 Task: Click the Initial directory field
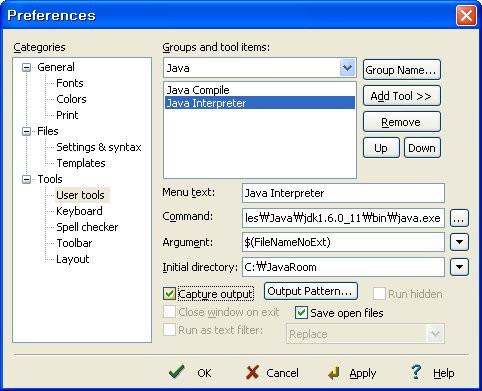343,267
